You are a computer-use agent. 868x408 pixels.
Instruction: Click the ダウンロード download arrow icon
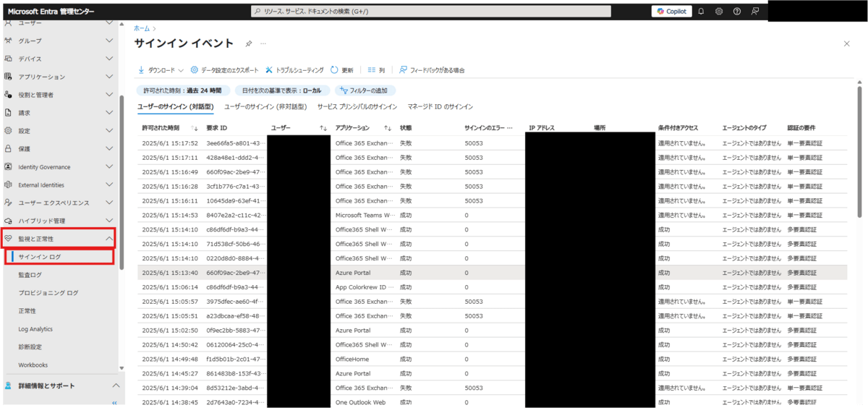141,70
